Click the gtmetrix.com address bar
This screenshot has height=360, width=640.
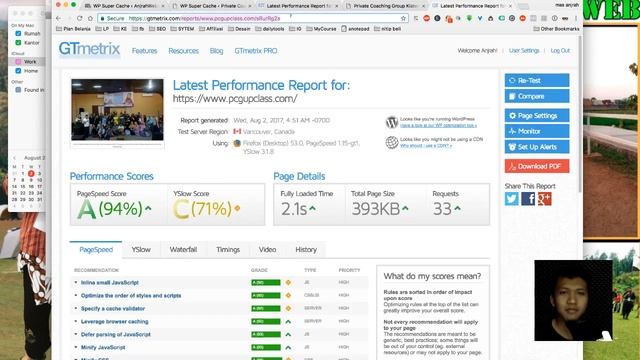pyautogui.click(x=253, y=18)
